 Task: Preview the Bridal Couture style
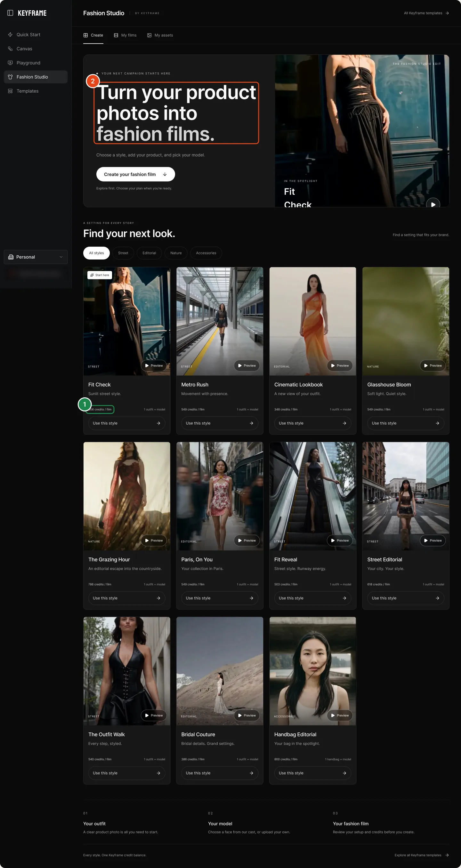click(x=247, y=715)
